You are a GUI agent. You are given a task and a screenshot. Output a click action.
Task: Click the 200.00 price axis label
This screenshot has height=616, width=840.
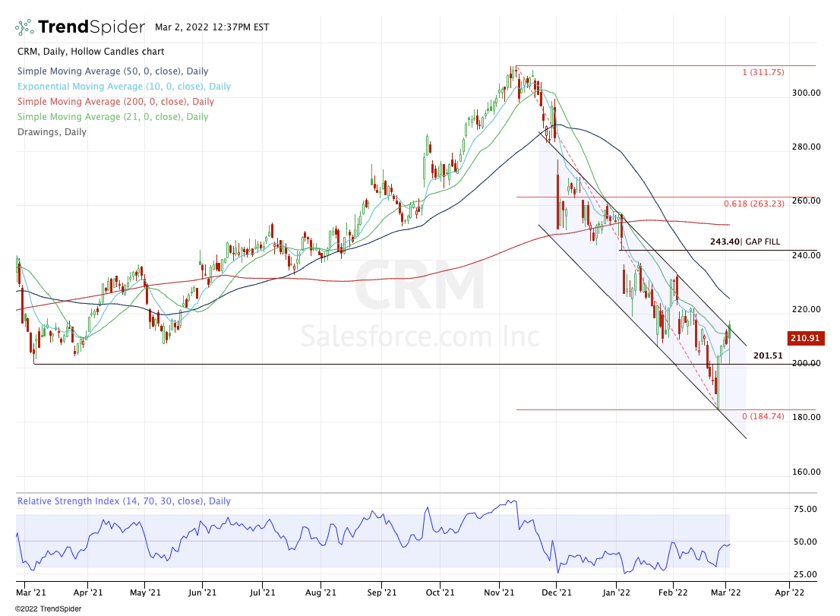pos(807,363)
